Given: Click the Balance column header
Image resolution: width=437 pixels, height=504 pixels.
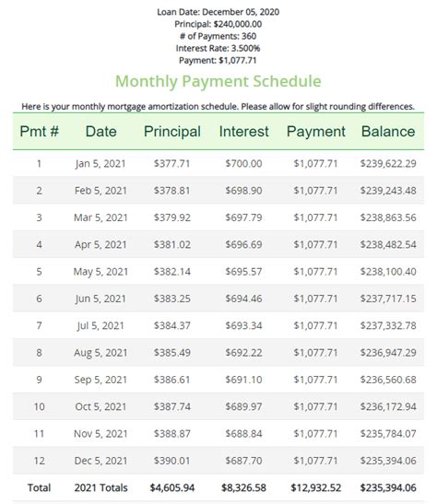Looking at the screenshot, I should [388, 132].
